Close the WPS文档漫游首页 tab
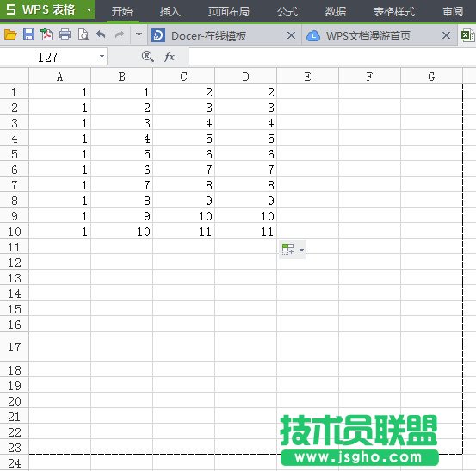Viewport: 476px width, 471px height. click(x=446, y=35)
